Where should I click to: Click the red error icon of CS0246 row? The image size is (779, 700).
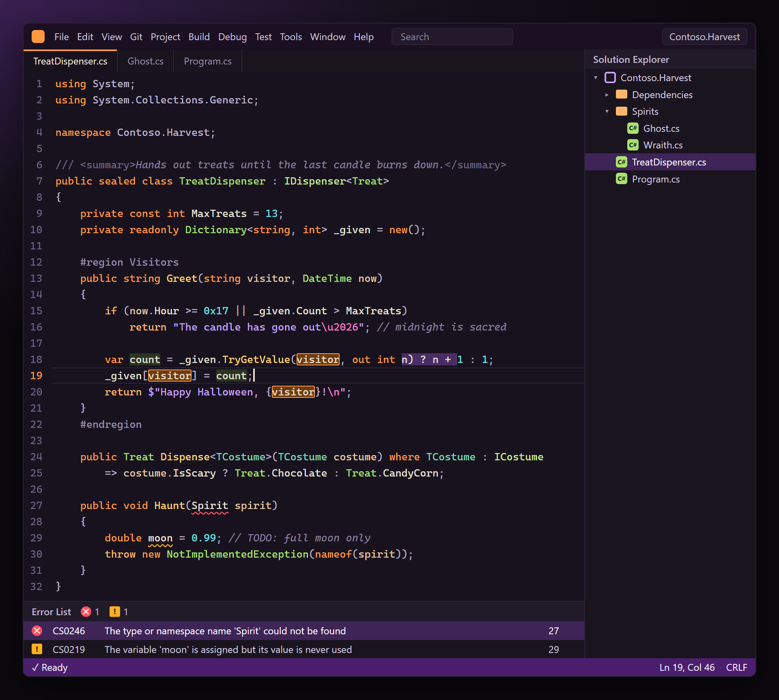click(x=37, y=631)
